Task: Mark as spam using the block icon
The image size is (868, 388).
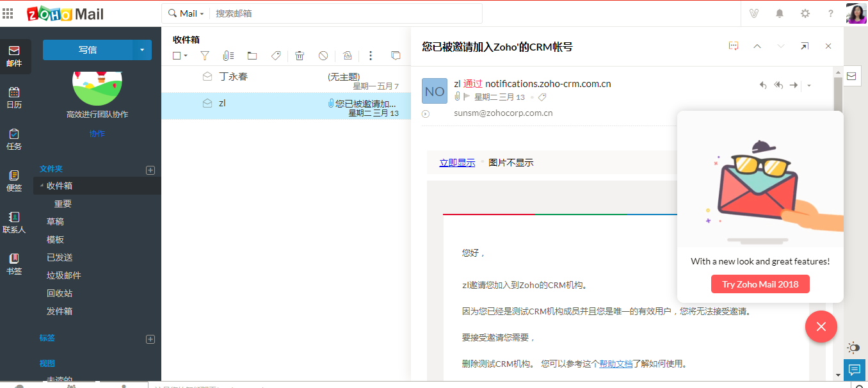Action: tap(323, 56)
